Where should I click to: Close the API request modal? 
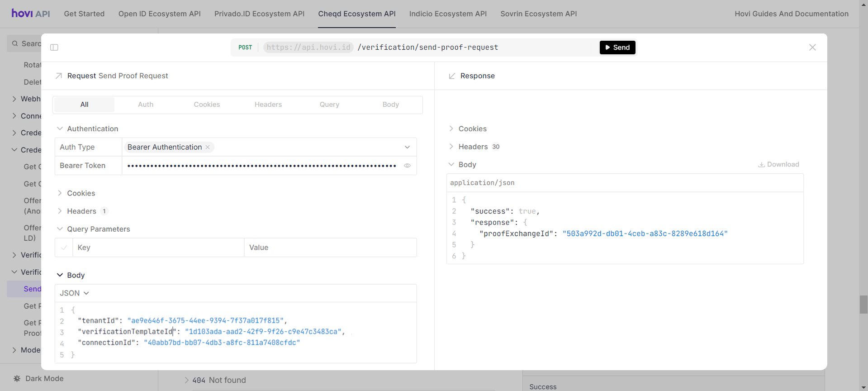812,48
